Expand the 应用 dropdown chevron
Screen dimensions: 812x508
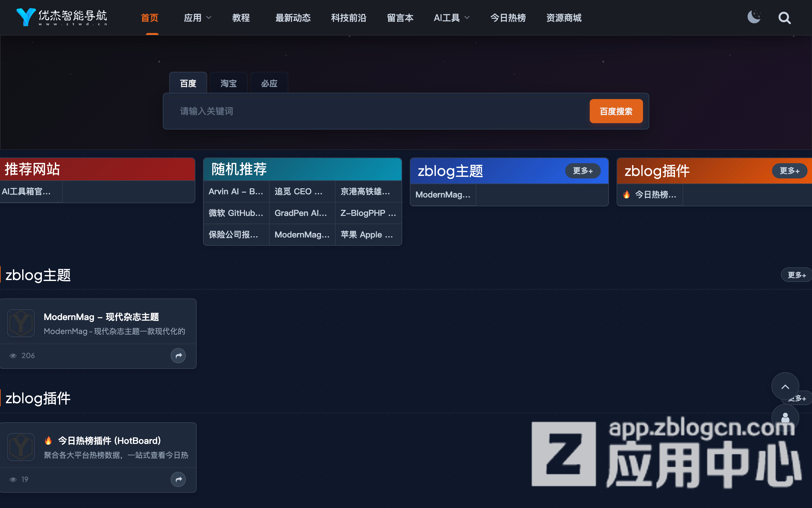(209, 17)
